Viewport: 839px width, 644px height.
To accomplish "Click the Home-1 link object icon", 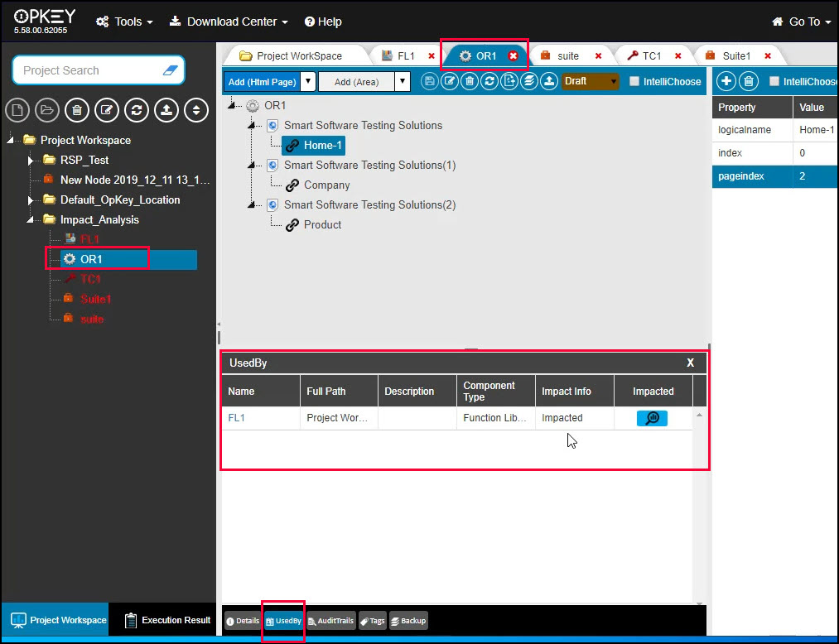I will coord(292,146).
